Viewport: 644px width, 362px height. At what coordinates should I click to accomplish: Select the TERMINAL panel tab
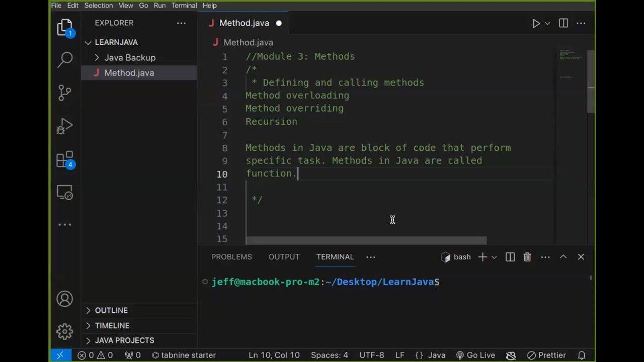(x=335, y=257)
